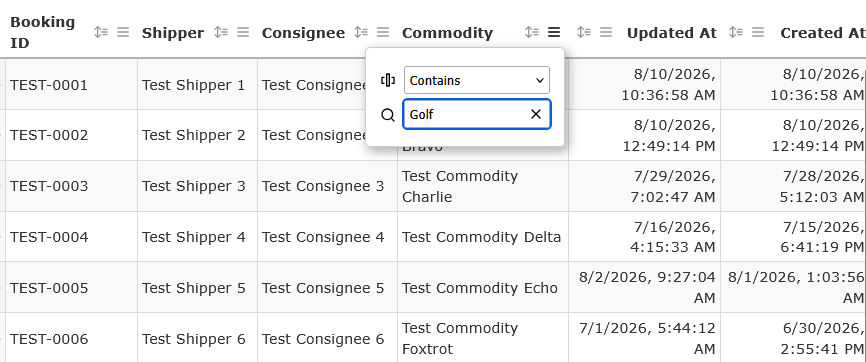This screenshot has height=362, width=866.
Task: Click the 8/2/2026, 9:27:04 AM updated cell
Action: [x=645, y=287]
